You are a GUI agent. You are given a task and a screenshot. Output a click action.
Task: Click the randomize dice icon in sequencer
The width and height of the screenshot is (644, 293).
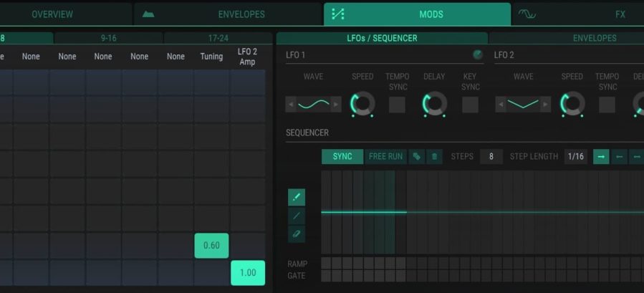pos(416,157)
